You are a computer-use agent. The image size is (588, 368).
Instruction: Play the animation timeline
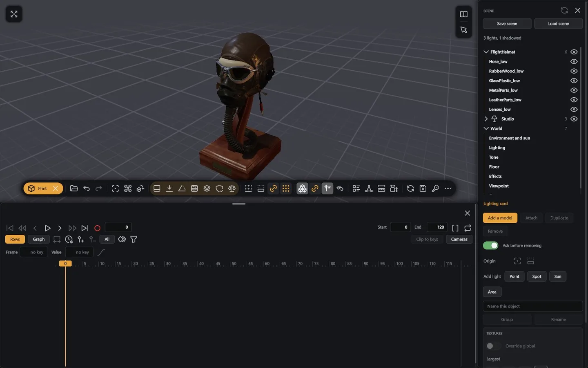pyautogui.click(x=47, y=228)
